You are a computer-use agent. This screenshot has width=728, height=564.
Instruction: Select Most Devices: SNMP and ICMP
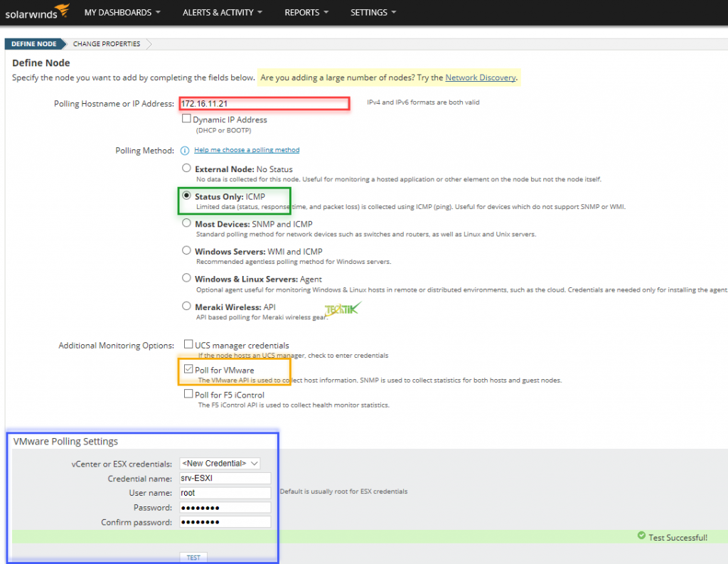[186, 223]
